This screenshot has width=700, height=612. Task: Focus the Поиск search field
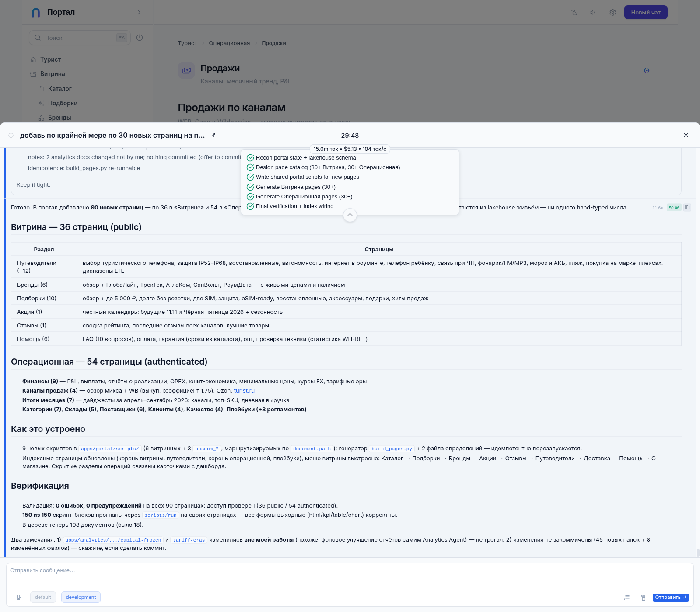(80, 38)
